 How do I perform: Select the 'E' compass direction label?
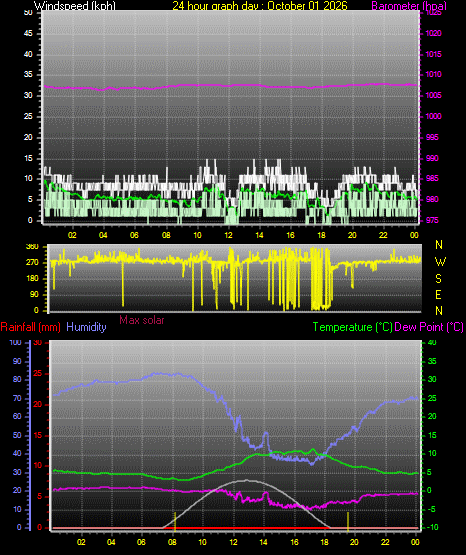[438, 294]
